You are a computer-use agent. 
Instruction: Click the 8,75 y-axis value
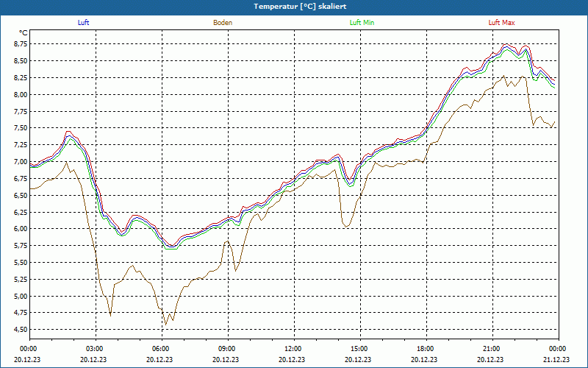20,44
